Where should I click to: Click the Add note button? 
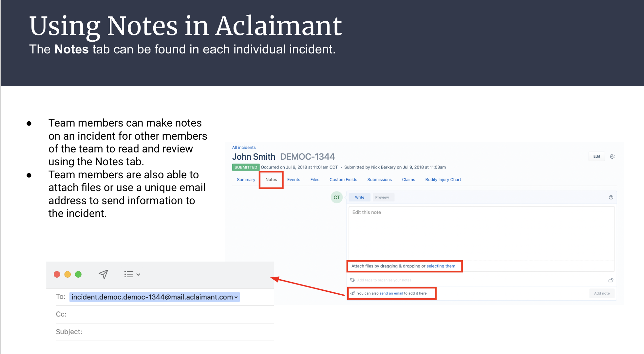click(x=601, y=293)
